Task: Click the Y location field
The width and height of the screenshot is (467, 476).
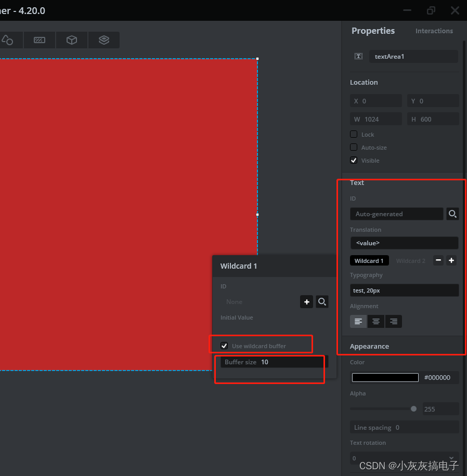Action: [433, 101]
